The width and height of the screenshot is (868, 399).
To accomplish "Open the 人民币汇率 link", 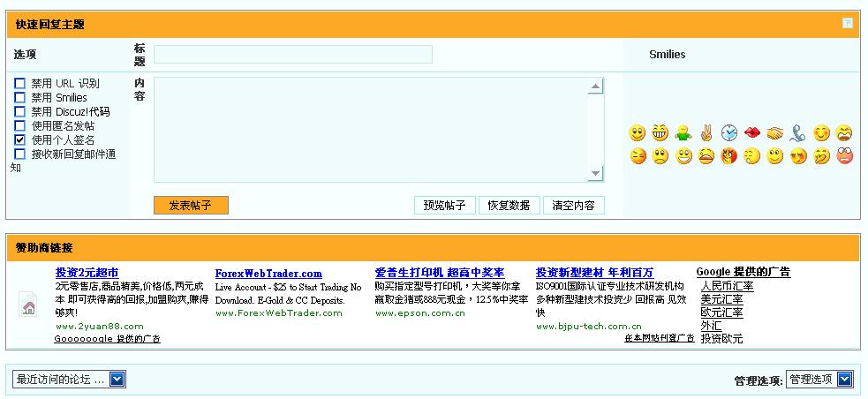I will 728,286.
